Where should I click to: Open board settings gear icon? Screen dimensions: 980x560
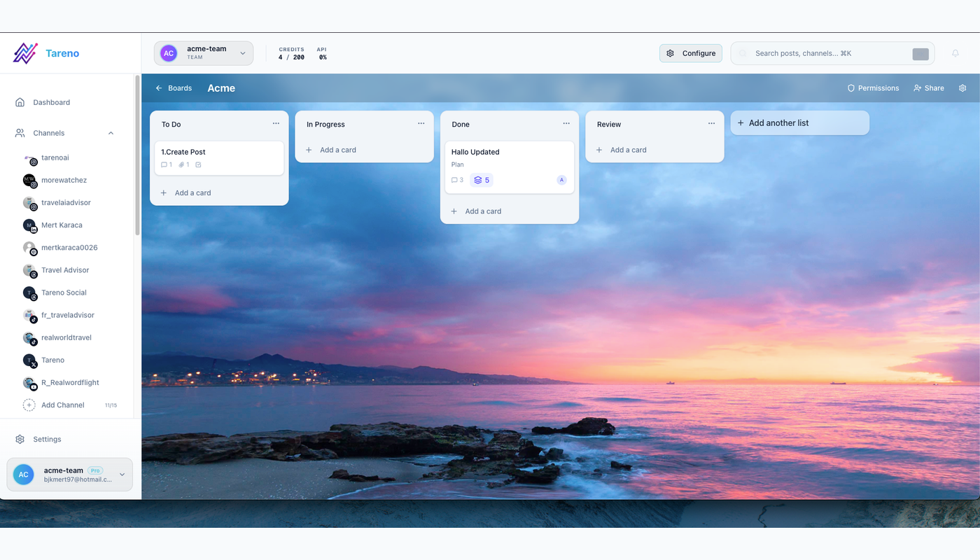point(962,88)
